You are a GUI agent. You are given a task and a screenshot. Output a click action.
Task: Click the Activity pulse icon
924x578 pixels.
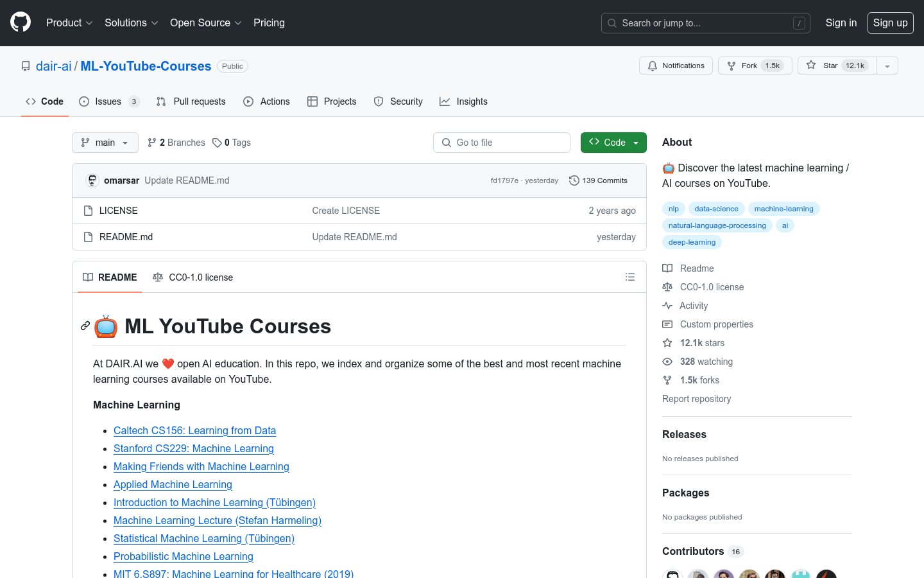coord(667,306)
